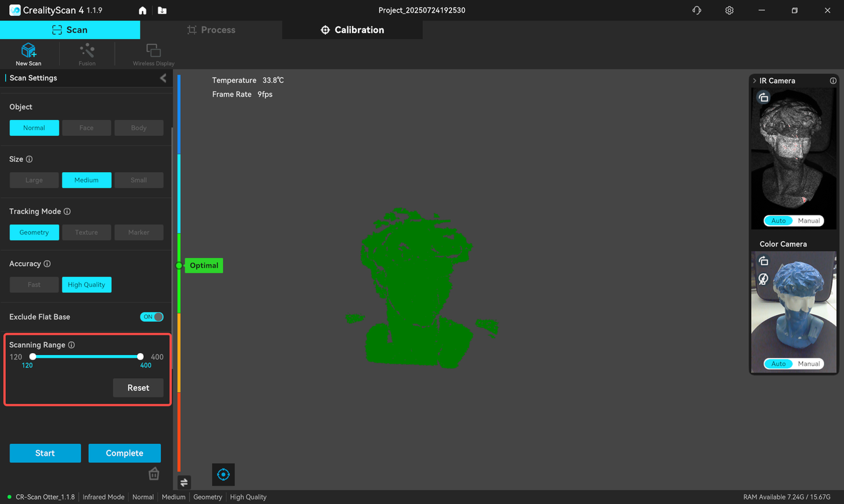Open the Process tab
Image resolution: width=844 pixels, height=504 pixels.
tap(211, 30)
